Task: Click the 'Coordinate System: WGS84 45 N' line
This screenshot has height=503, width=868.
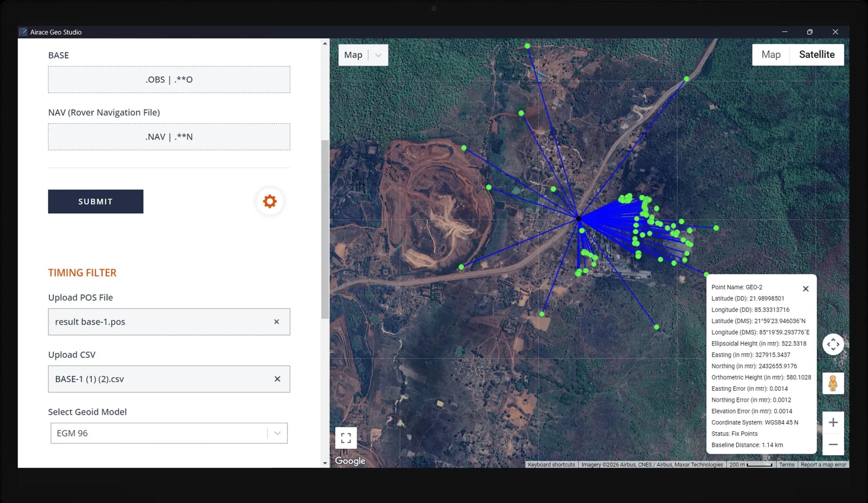Action: [755, 422]
